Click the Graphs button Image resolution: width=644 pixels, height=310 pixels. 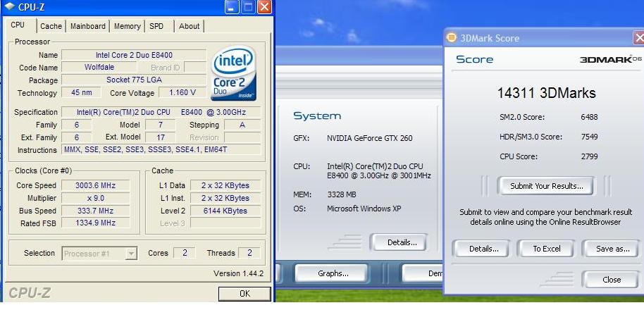click(333, 273)
